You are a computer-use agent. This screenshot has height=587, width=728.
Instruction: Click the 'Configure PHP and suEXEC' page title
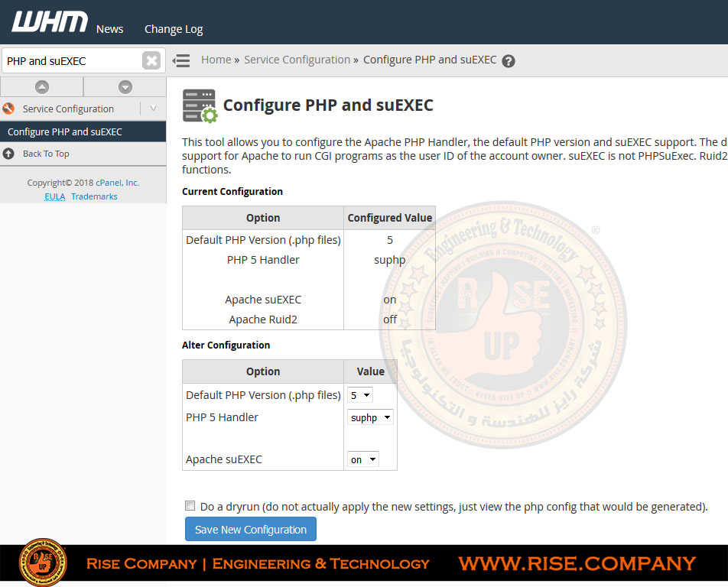tap(328, 105)
